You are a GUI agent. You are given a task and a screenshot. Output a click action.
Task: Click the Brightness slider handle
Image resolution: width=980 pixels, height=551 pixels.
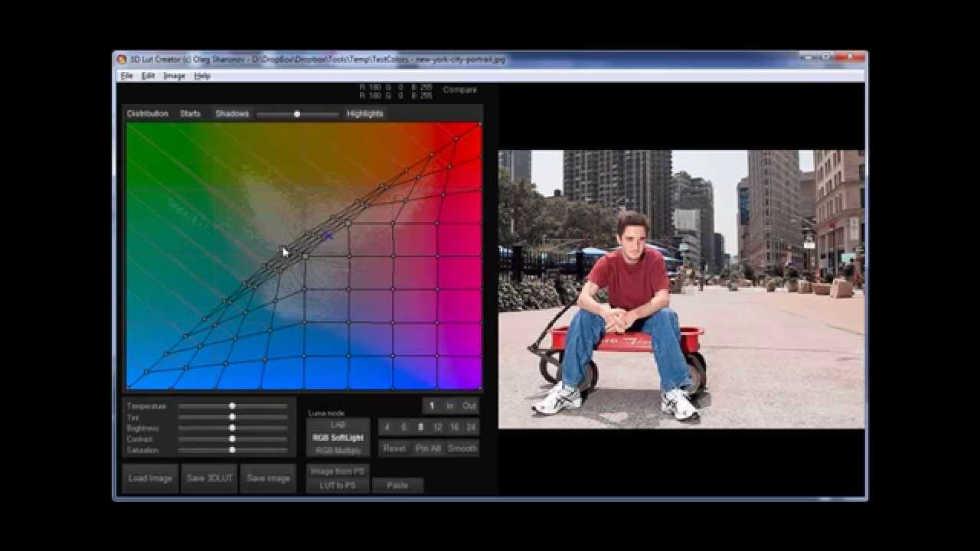[232, 428]
